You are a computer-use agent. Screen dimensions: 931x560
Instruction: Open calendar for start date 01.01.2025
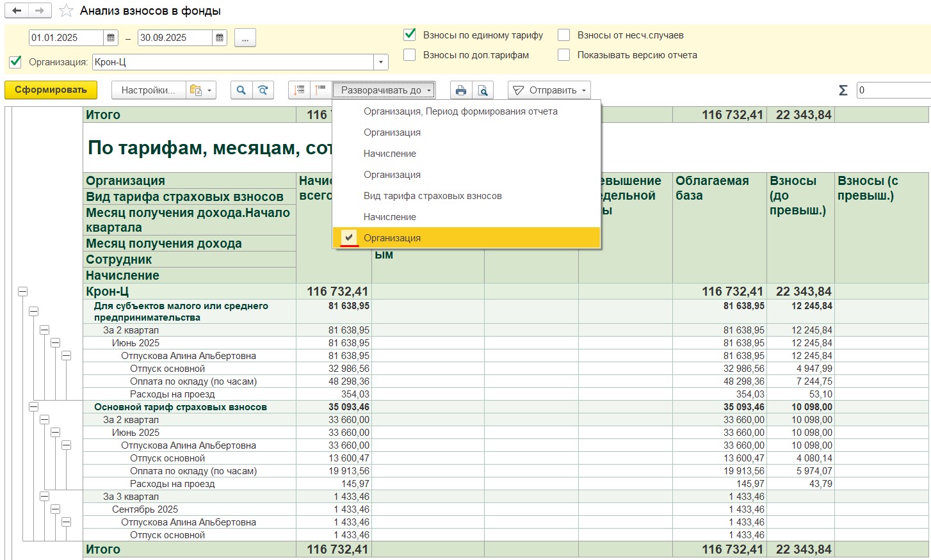pos(111,38)
